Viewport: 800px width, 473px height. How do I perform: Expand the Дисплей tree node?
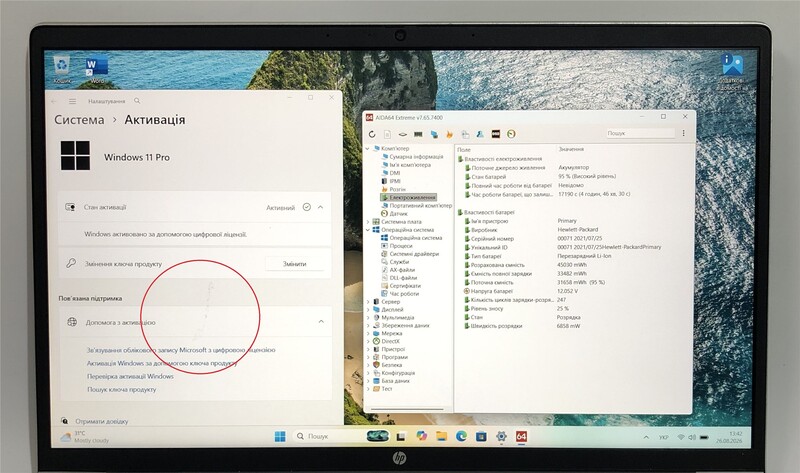point(368,309)
